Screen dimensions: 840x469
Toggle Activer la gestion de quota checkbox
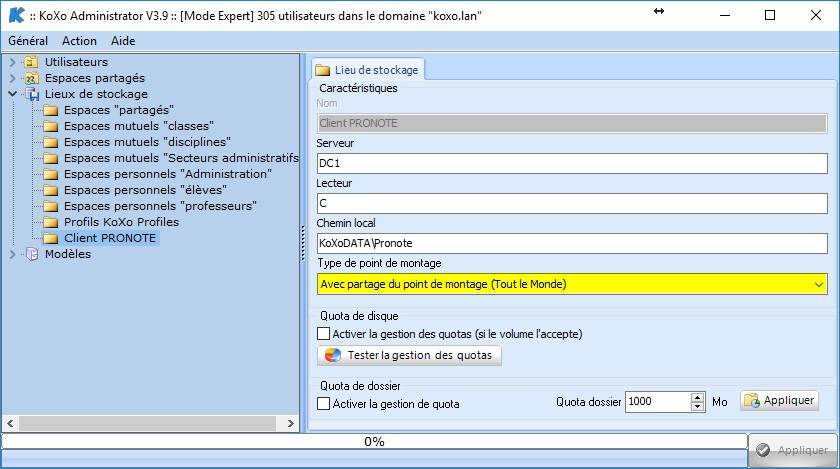click(x=324, y=404)
